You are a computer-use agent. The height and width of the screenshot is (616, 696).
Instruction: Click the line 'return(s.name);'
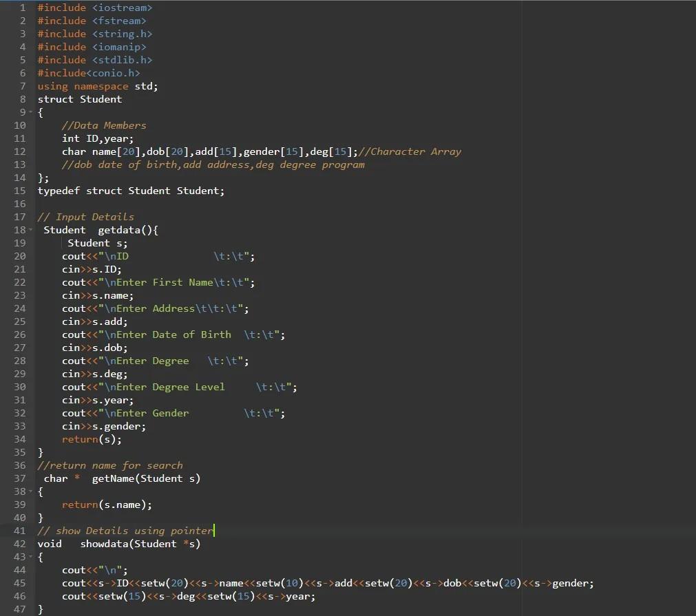[x=107, y=505]
